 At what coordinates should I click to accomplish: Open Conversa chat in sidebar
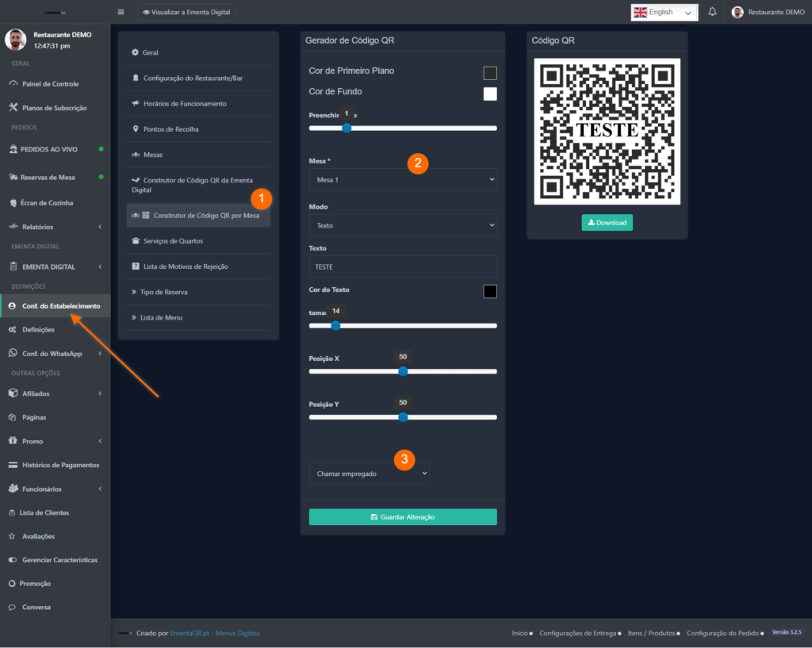[36, 608]
